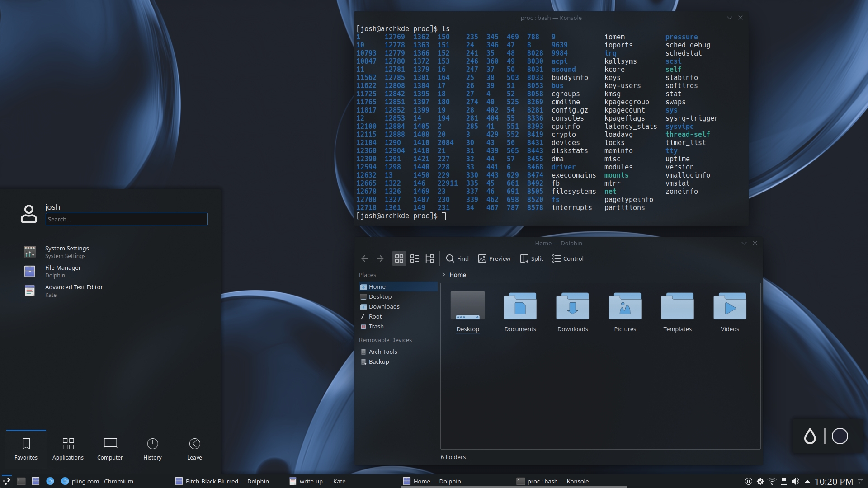Go back in Dolphin navigation

point(365,258)
